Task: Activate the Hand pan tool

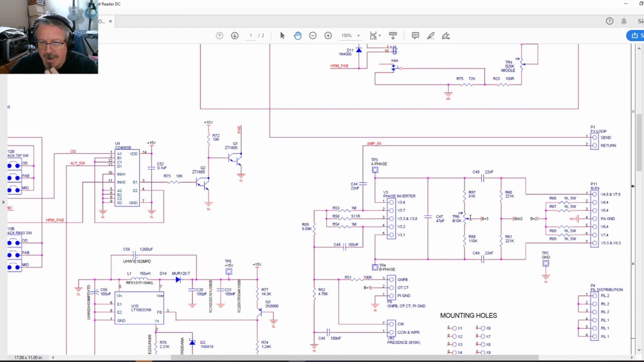Action: click(x=297, y=36)
